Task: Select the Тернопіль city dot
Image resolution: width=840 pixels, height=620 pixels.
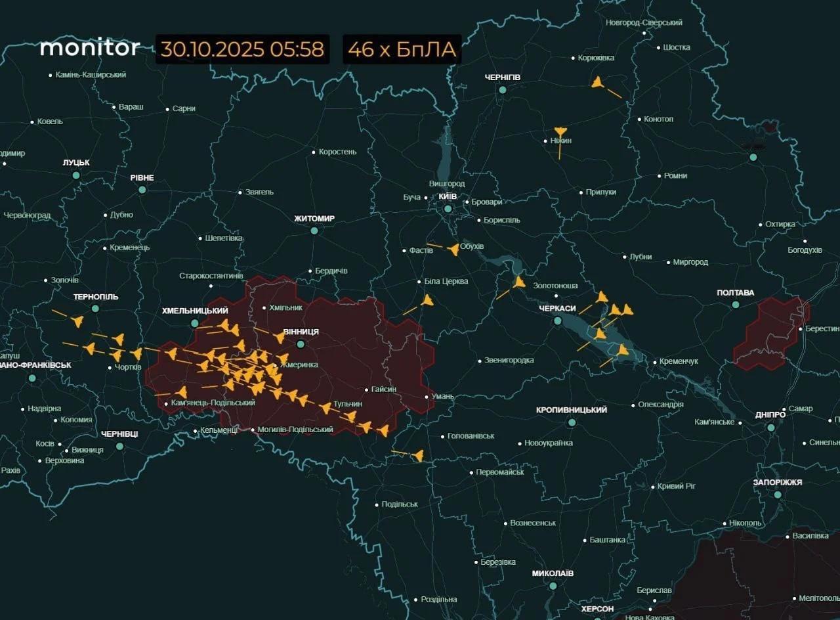Action: (95, 308)
